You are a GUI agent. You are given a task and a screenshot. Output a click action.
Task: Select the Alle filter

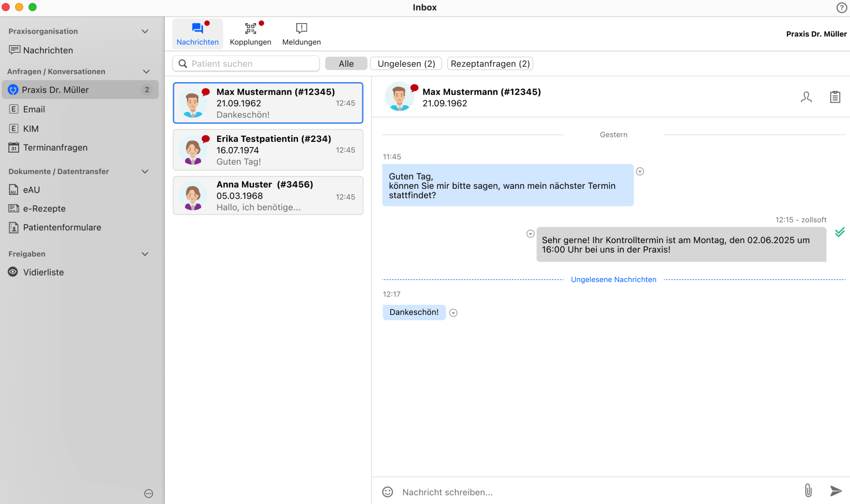[346, 63]
